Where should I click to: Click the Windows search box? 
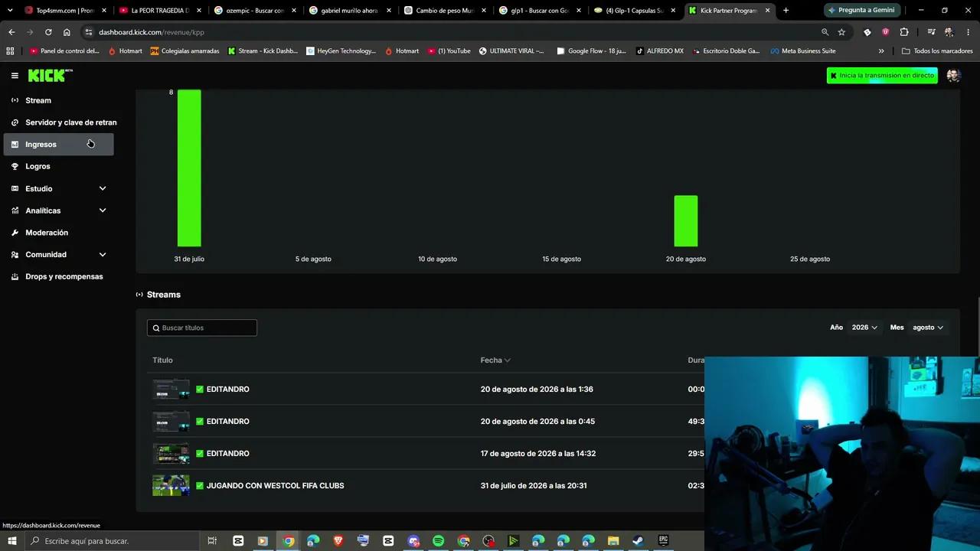coord(113,541)
